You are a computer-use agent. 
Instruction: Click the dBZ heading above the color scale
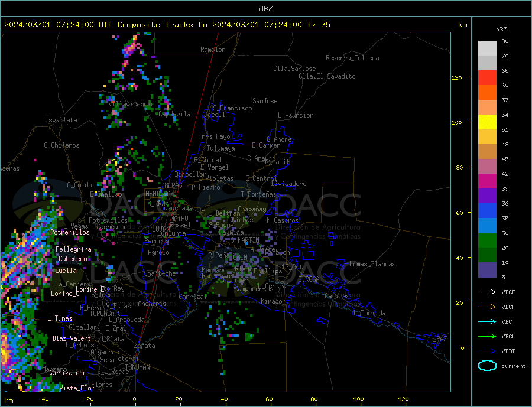[x=501, y=30]
